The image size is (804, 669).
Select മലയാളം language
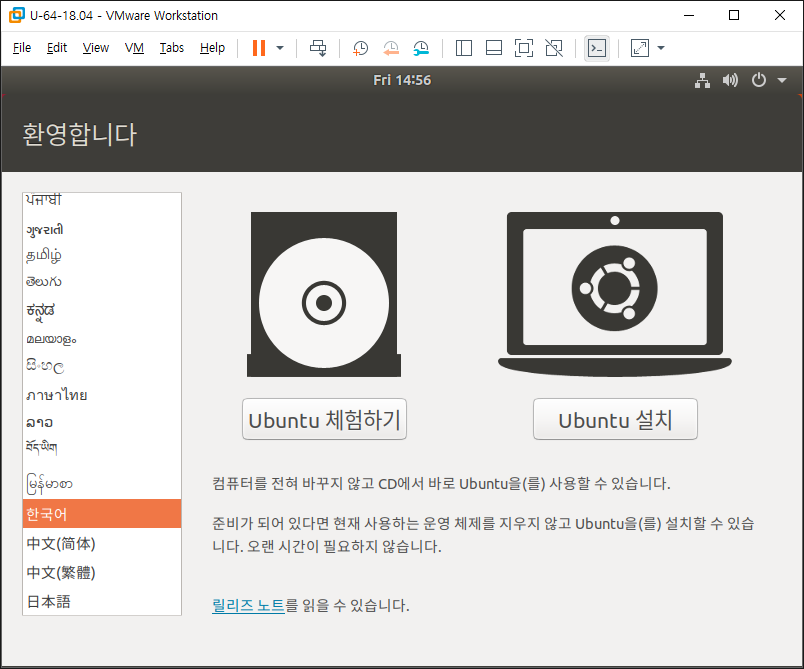[x=102, y=339]
